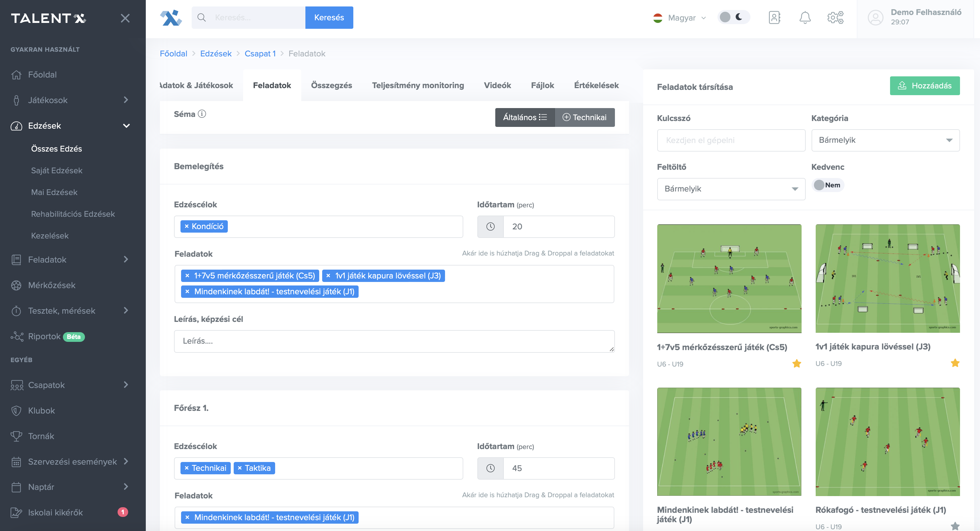Viewport: 980px width, 531px height.
Task: Toggle dark mode switch
Action: coord(733,18)
